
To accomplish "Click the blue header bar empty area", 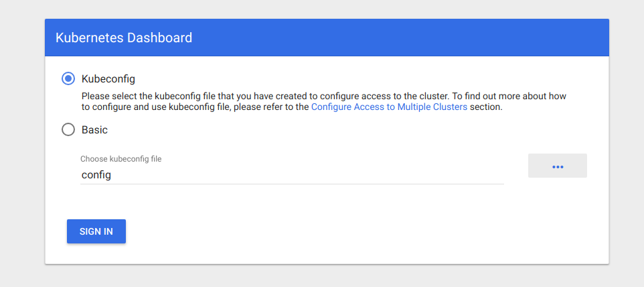I will tap(400, 38).
